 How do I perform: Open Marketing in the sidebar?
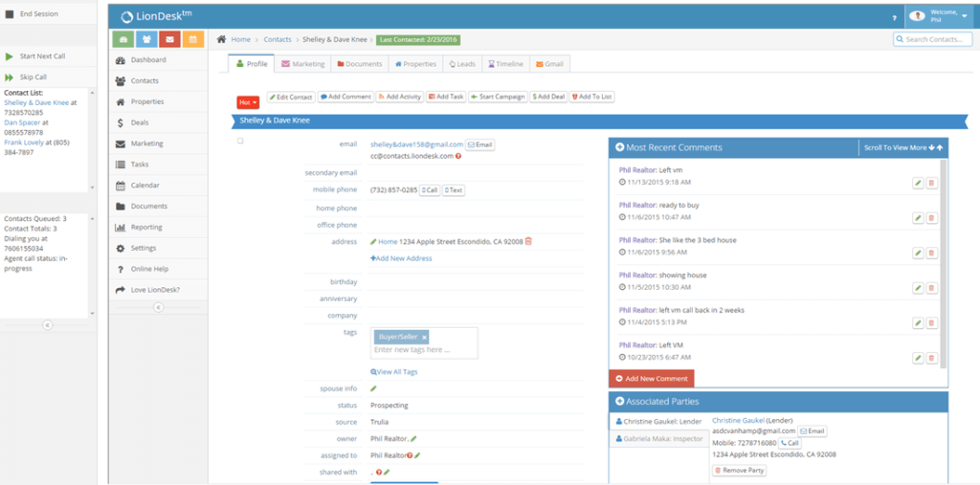point(158,143)
